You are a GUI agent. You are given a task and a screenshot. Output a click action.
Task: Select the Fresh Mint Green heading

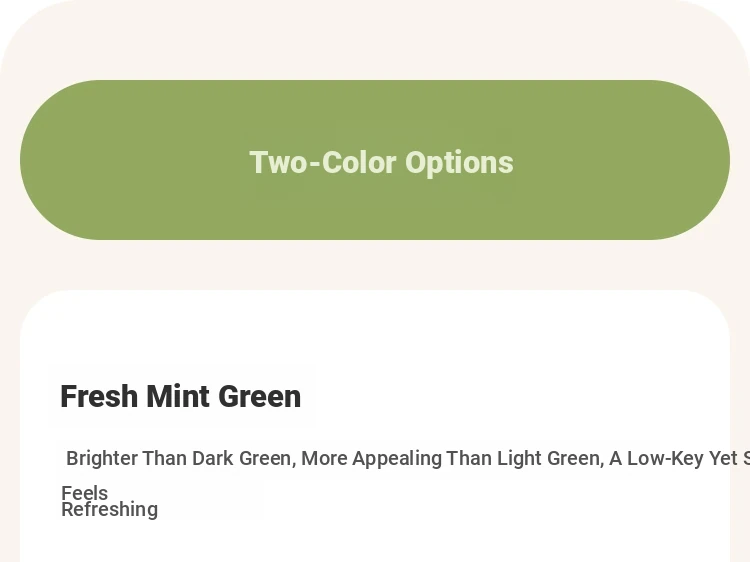pyautogui.click(x=181, y=397)
